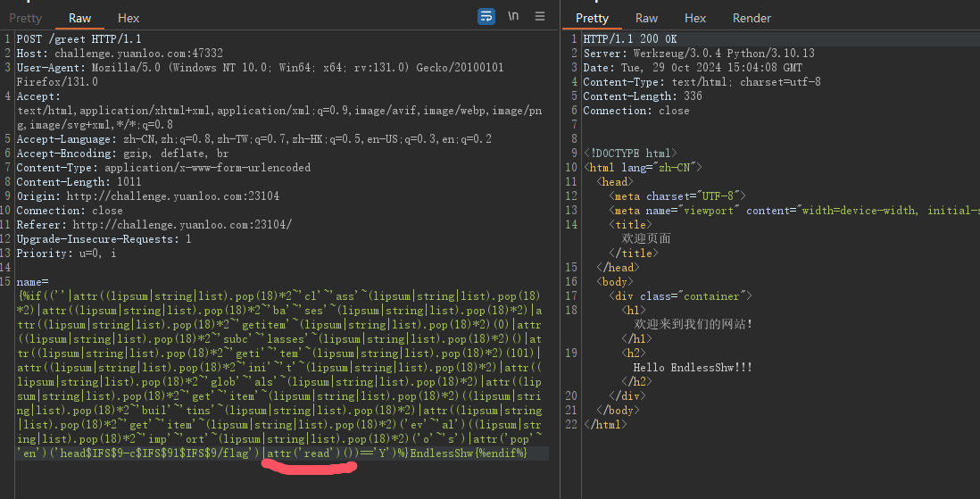Click the Accept-Language header line
980x499 pixels.
pyautogui.click(x=253, y=139)
